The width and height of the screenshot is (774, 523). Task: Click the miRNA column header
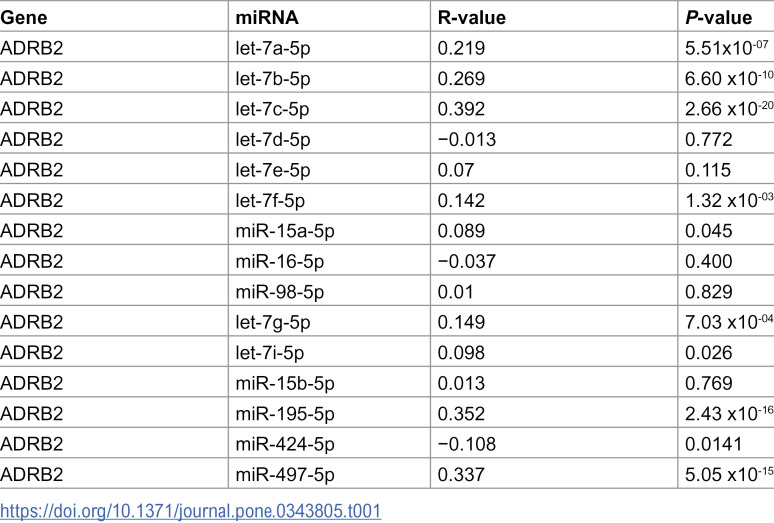[x=267, y=18]
